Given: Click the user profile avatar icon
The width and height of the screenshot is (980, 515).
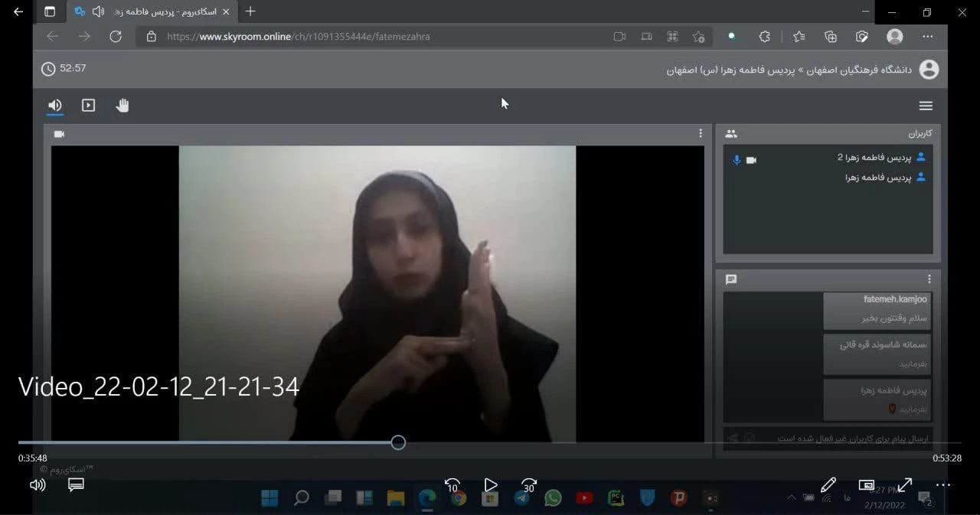Looking at the screenshot, I should pos(929,70).
